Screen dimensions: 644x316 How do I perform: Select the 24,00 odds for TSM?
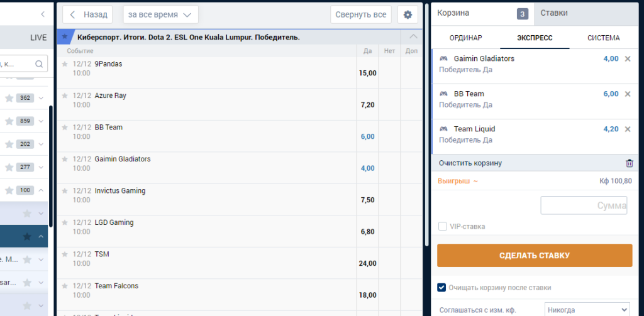367,263
